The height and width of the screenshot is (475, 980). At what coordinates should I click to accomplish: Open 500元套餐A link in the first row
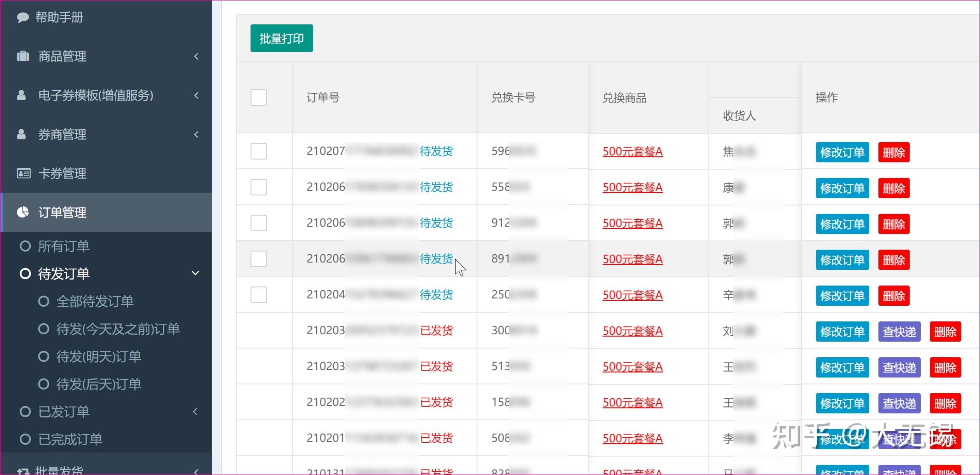[632, 151]
